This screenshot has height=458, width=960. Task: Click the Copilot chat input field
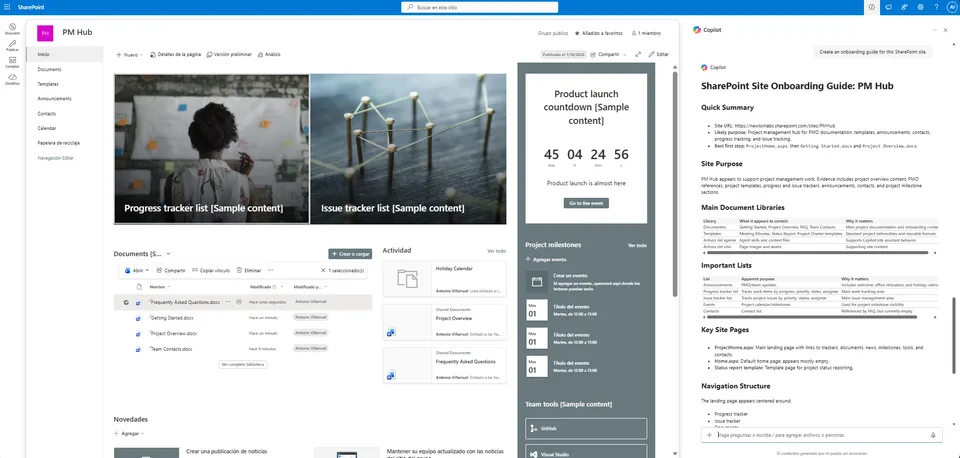(822, 435)
